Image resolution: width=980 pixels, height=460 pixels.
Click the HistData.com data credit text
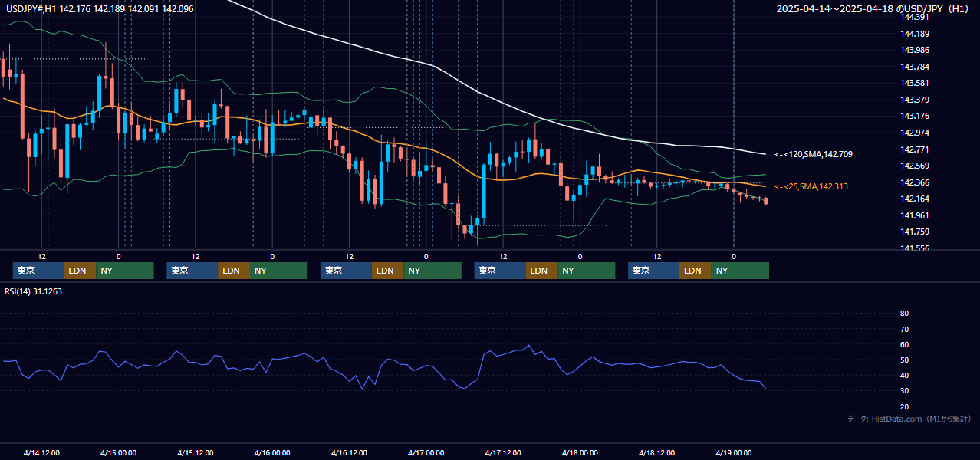coord(909,419)
